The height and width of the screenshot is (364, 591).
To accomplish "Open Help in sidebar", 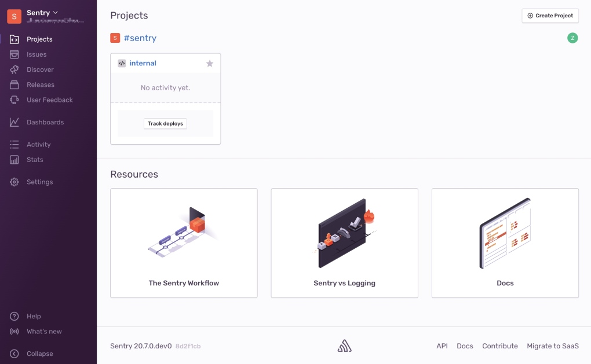I will coord(34,316).
